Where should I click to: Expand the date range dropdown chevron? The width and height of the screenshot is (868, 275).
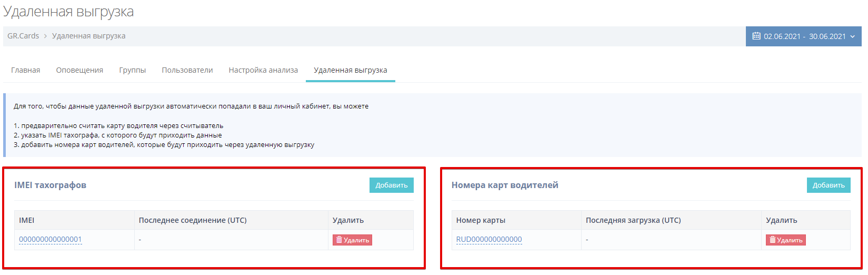coord(853,37)
